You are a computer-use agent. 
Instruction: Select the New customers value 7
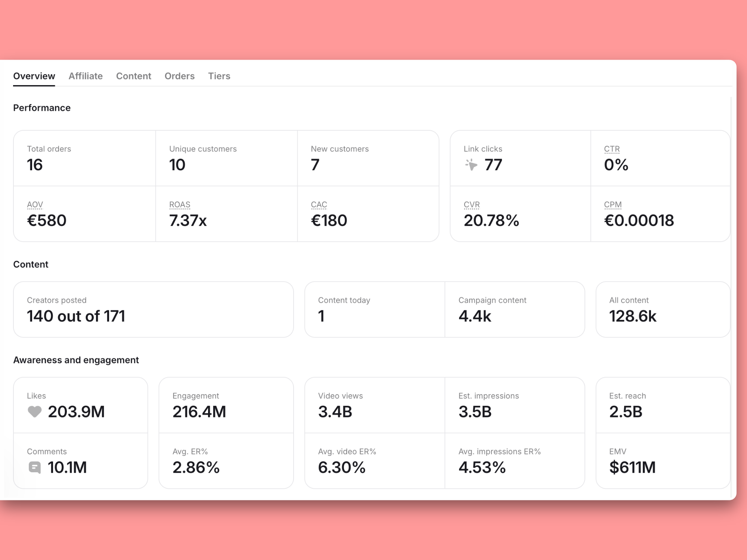click(x=315, y=165)
